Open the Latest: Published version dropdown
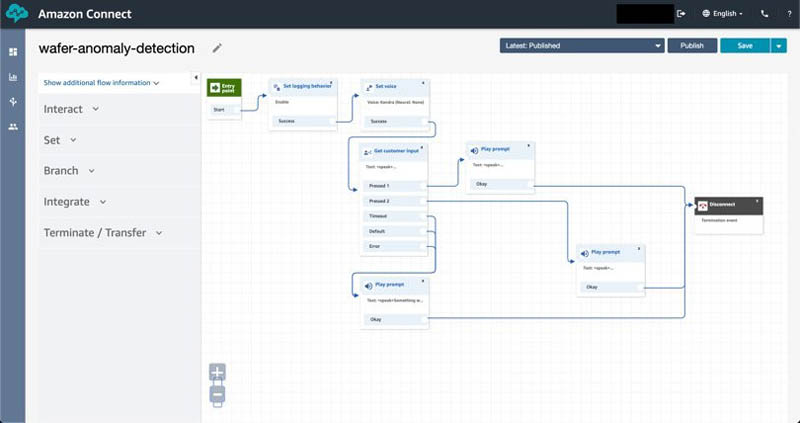This screenshot has height=423, width=800. tap(582, 45)
